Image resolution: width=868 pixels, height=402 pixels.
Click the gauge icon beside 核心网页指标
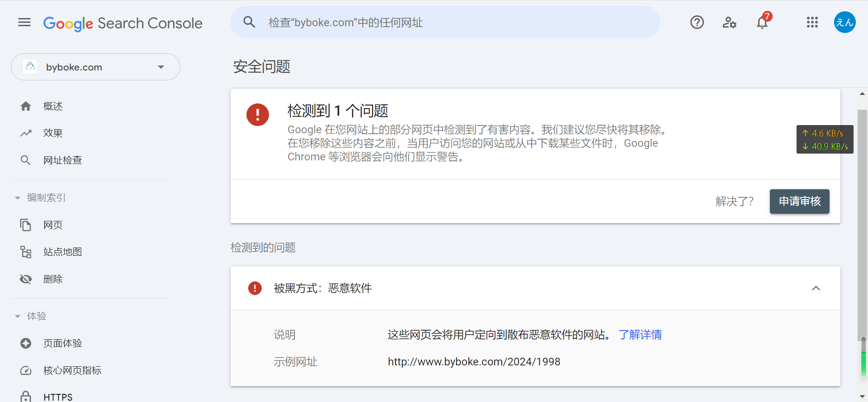click(x=26, y=370)
